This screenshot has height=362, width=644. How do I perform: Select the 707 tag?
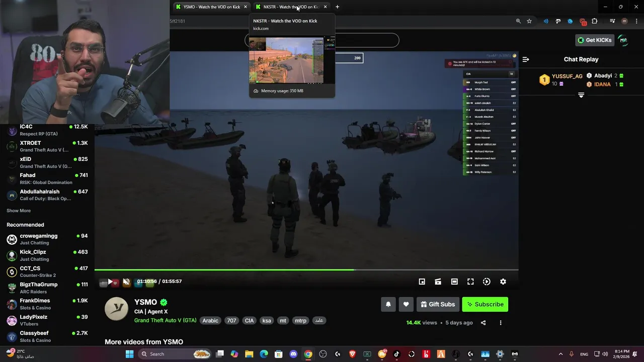coord(231,320)
